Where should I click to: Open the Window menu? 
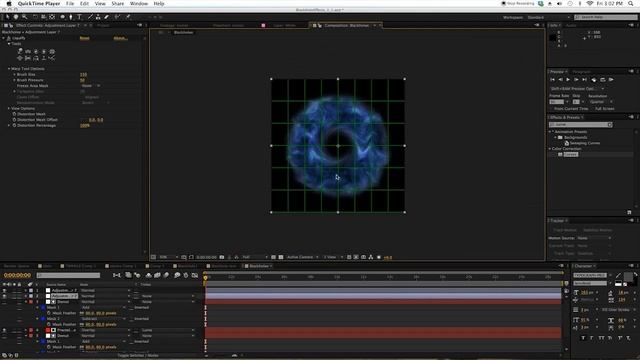(139, 4)
